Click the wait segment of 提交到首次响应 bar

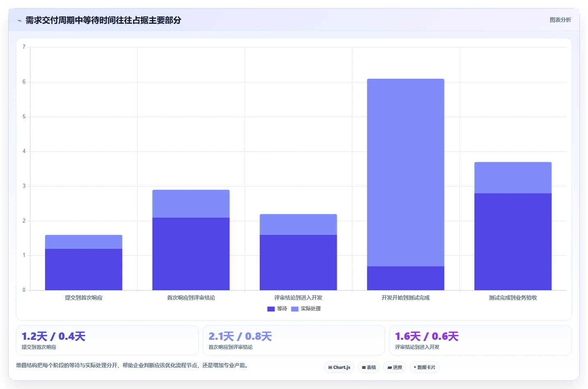[84, 269]
